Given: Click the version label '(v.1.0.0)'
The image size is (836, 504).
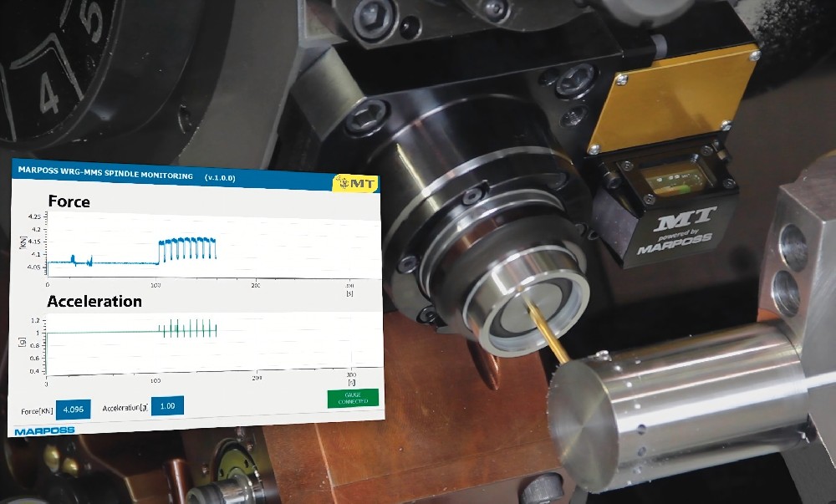Looking at the screenshot, I should tap(220, 177).
